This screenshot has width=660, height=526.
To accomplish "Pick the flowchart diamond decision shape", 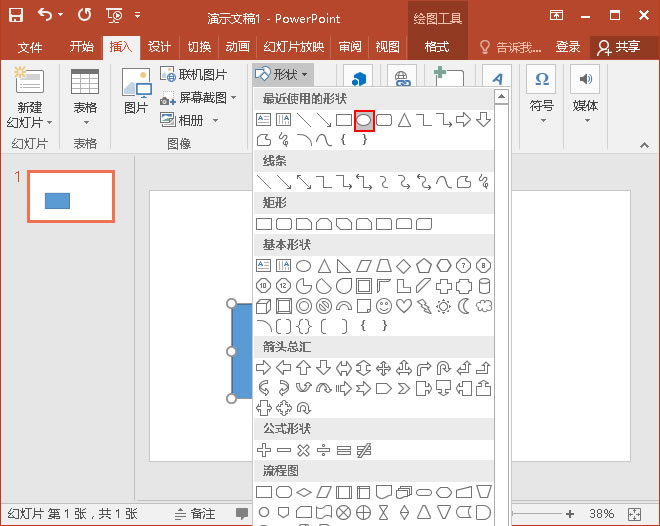I will [x=304, y=492].
